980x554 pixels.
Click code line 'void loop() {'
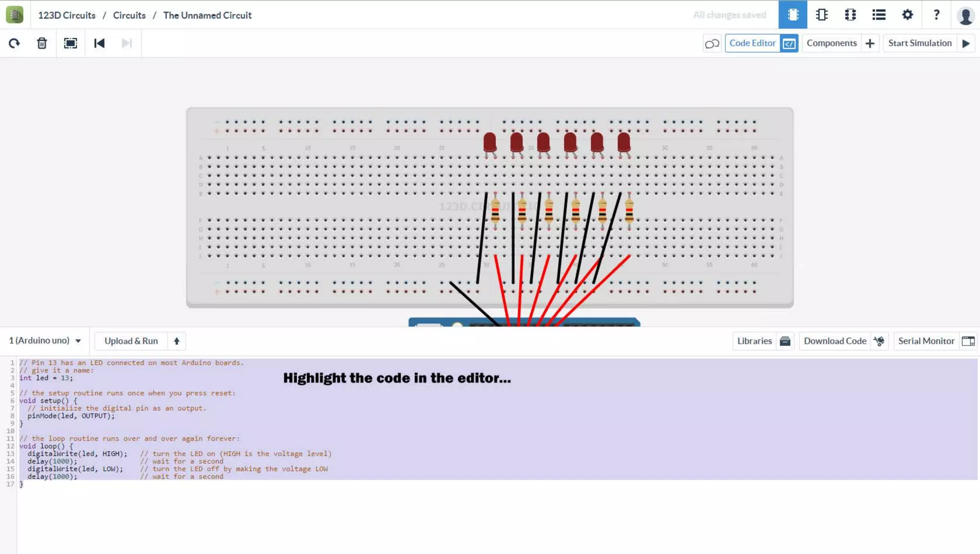pyautogui.click(x=46, y=446)
